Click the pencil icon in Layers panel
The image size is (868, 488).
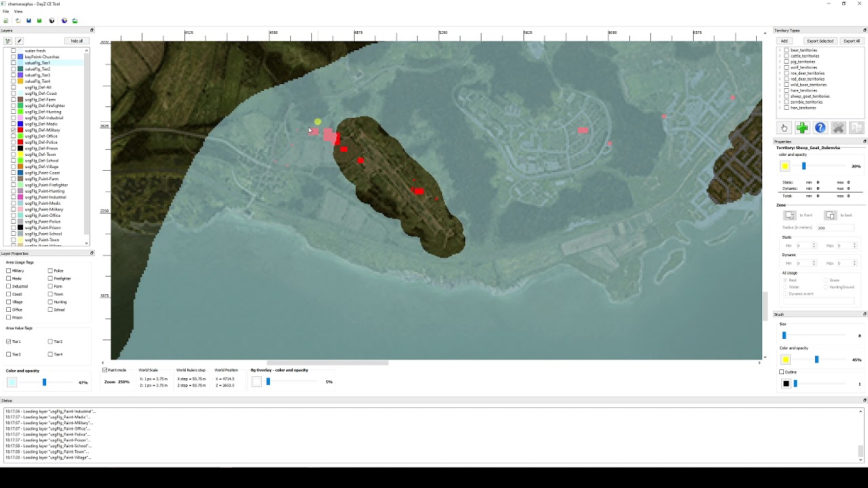(x=19, y=41)
